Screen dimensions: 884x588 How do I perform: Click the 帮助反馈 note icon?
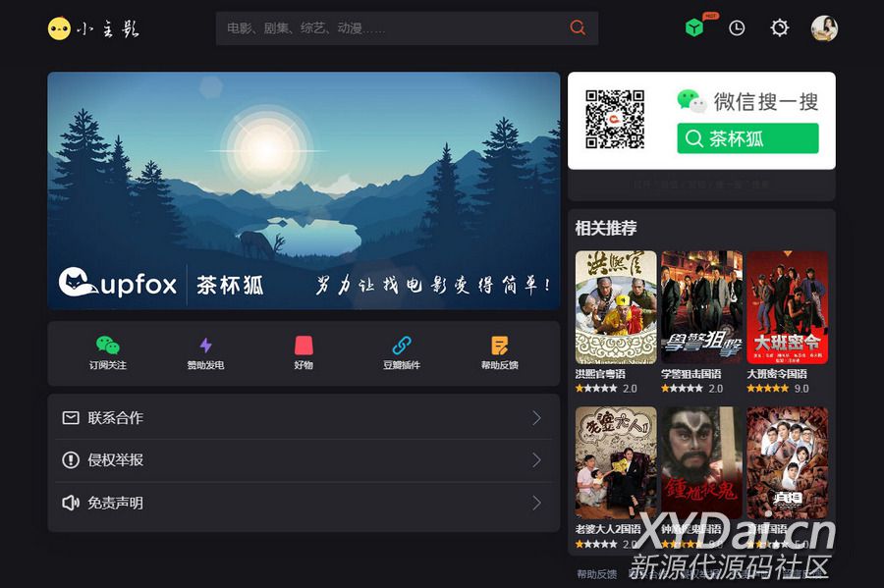(500, 346)
